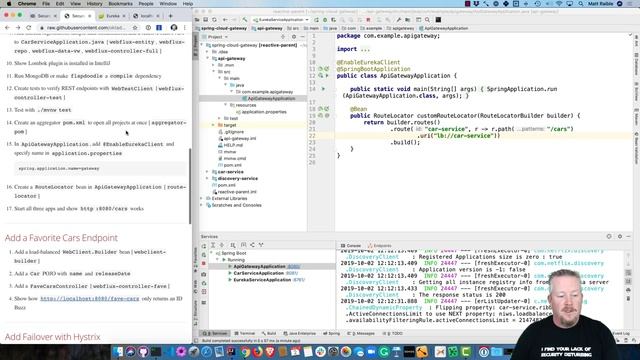Click the Open folder icon in IntelliJ toolbar
Image resolution: width=640 pixels, height=360 pixels.
197,20
